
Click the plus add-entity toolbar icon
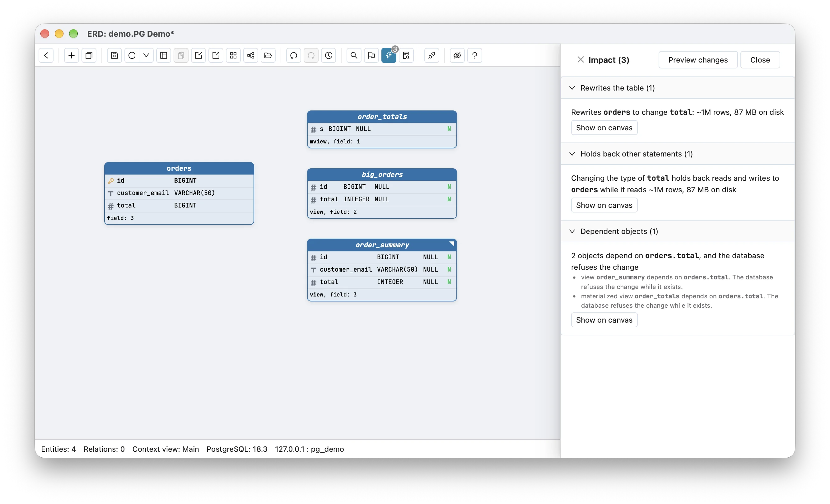click(x=72, y=55)
